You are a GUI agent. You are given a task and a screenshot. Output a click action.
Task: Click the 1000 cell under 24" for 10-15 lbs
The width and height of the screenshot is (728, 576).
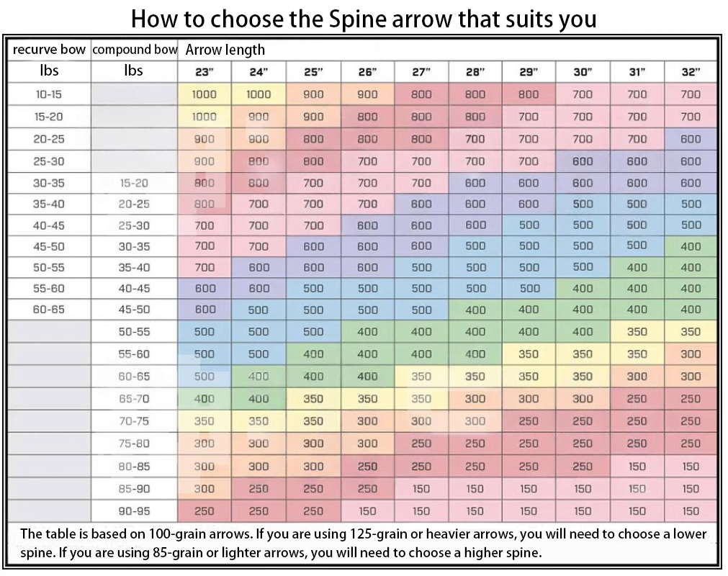pyautogui.click(x=259, y=94)
